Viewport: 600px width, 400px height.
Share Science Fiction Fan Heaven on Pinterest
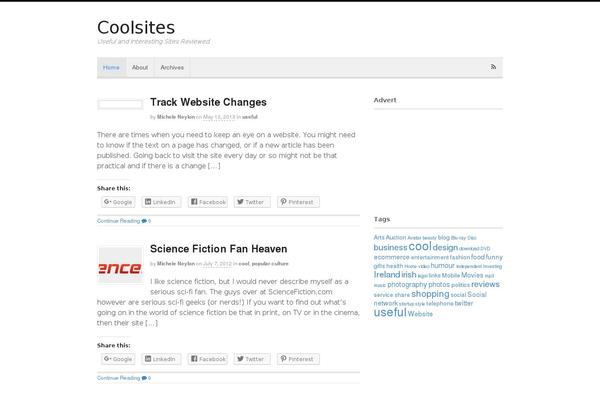pos(298,359)
